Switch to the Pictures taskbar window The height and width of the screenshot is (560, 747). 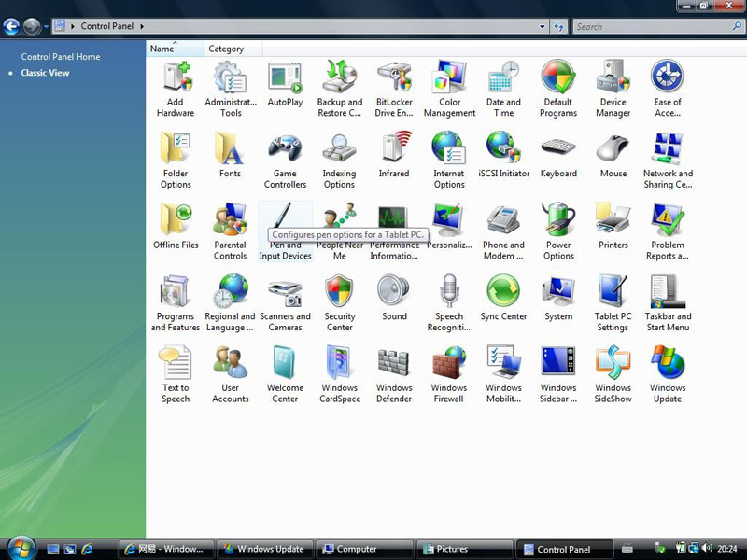pos(465,549)
